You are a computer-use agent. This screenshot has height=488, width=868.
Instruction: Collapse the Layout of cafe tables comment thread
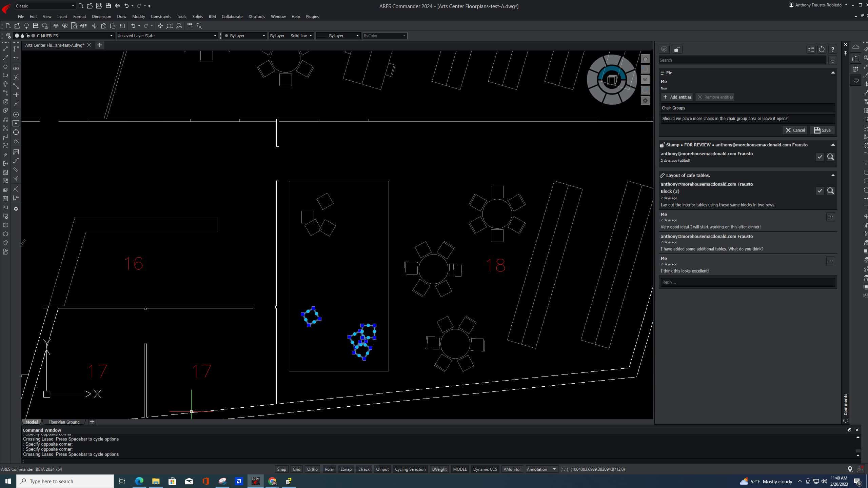[x=833, y=175]
